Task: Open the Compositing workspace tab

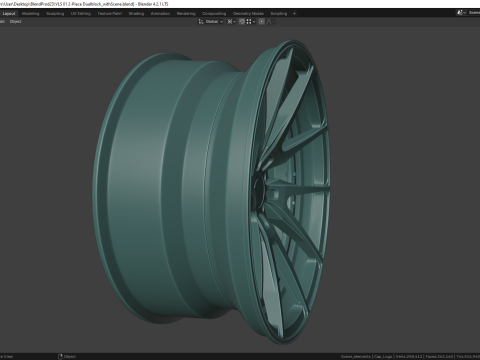Action: point(214,14)
